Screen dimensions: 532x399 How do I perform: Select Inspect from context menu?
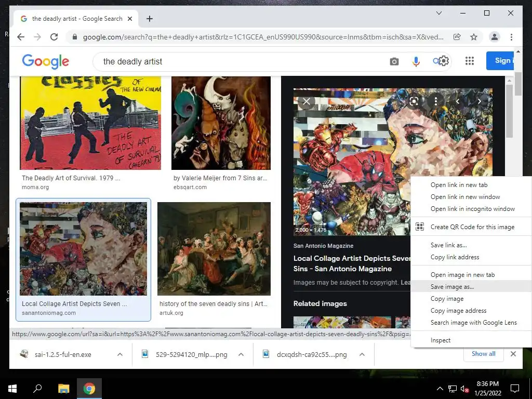coord(471,340)
